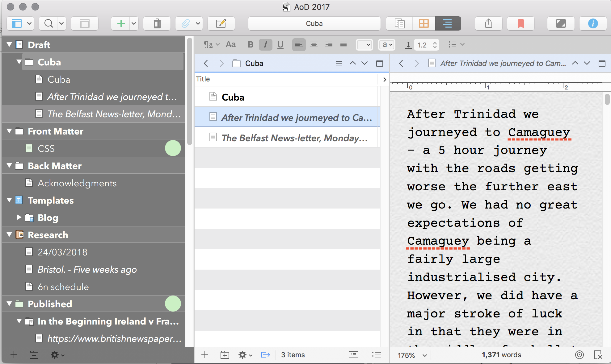611x364 pixels.
Task: Open the Acknowledgments document
Action: (x=93, y=183)
